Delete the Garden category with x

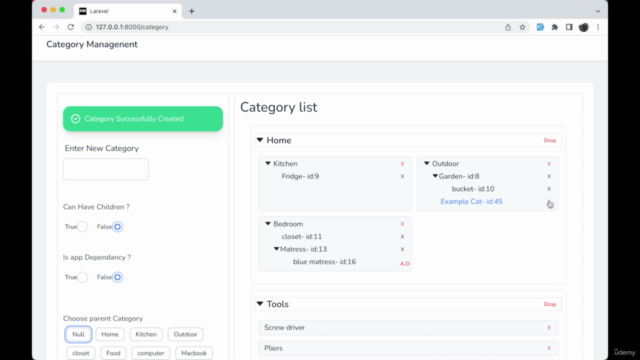549,176
